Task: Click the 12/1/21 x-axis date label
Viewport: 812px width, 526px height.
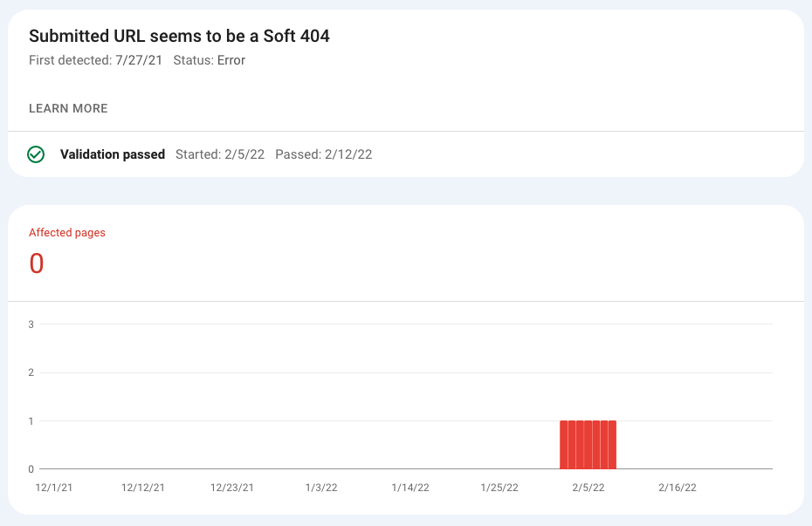Action: [x=54, y=488]
